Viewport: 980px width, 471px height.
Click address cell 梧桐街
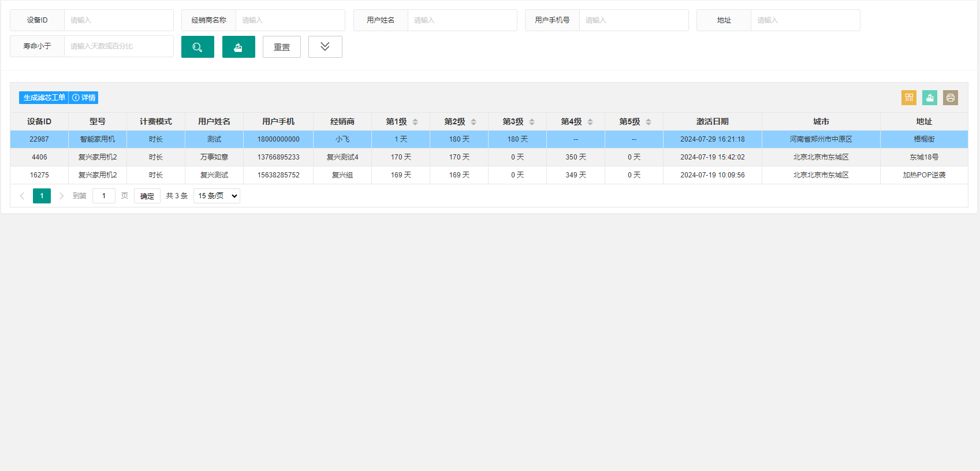[924, 139]
